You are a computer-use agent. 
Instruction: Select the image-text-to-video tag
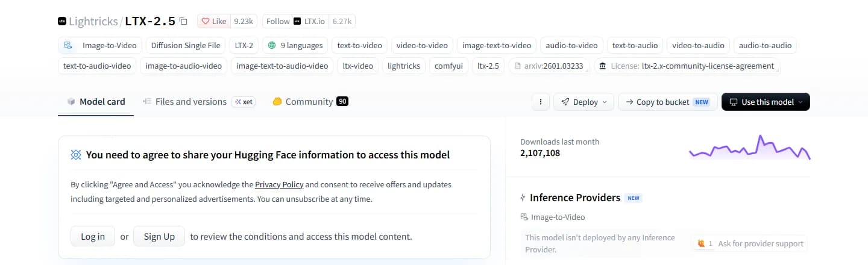pyautogui.click(x=497, y=45)
